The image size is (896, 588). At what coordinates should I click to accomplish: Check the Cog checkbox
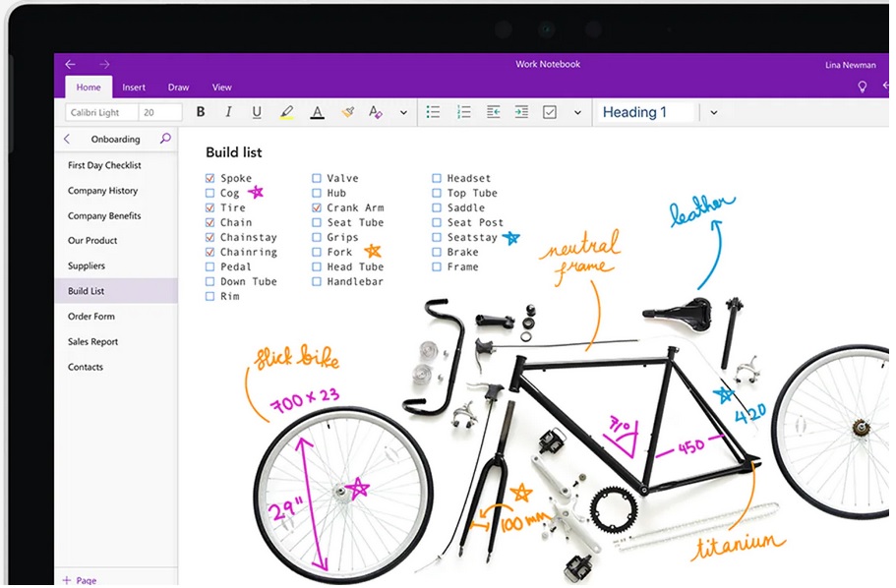(x=209, y=193)
